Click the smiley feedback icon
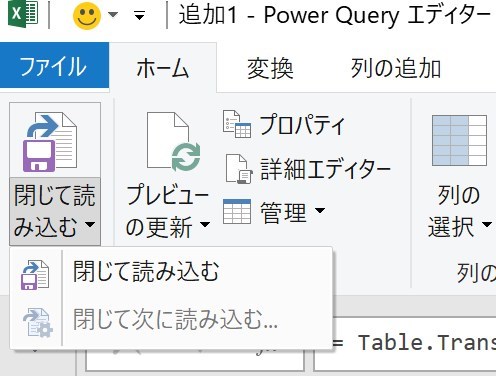Screen dimensions: 496x376 click(x=87, y=16)
